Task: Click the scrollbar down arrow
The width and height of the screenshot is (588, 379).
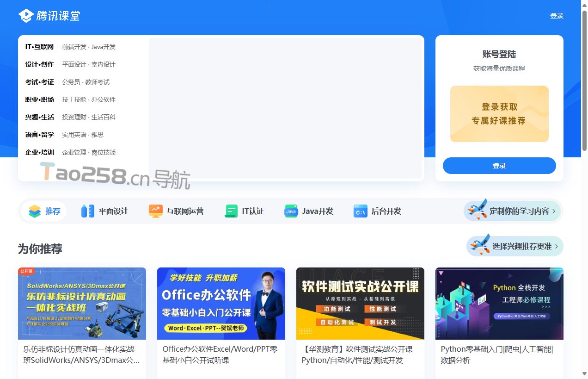Action: [x=584, y=374]
